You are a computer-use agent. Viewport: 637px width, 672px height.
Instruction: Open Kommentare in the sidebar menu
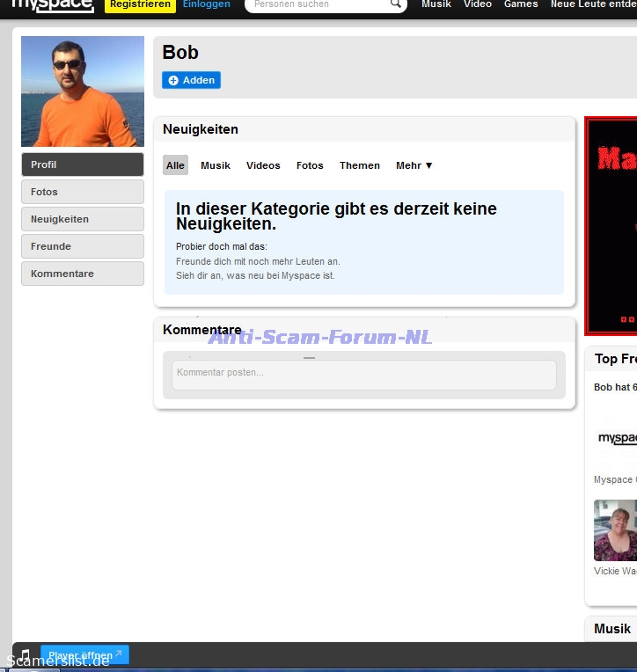83,274
